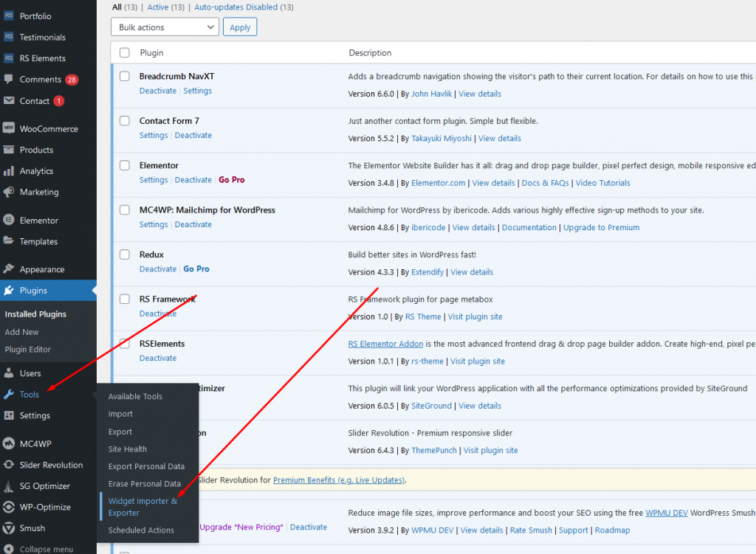Select Export in Tools submenu
756x554 pixels.
(120, 432)
